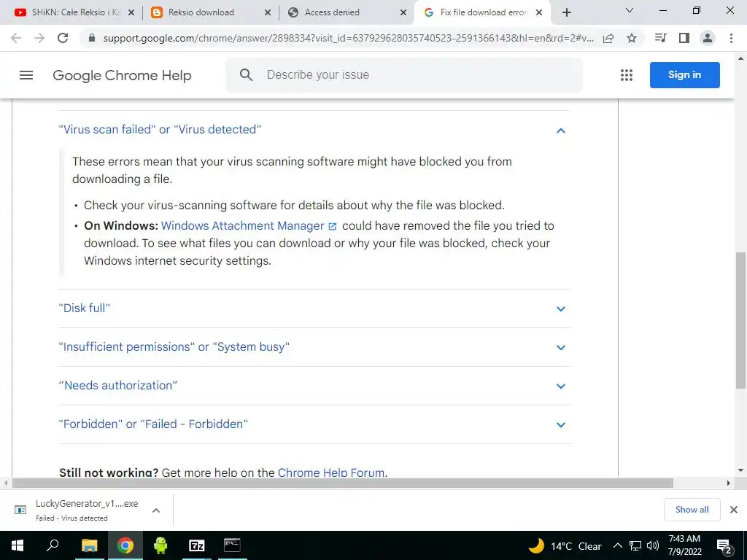The width and height of the screenshot is (747, 560).
Task: Close the downloads bar
Action: coord(734,510)
